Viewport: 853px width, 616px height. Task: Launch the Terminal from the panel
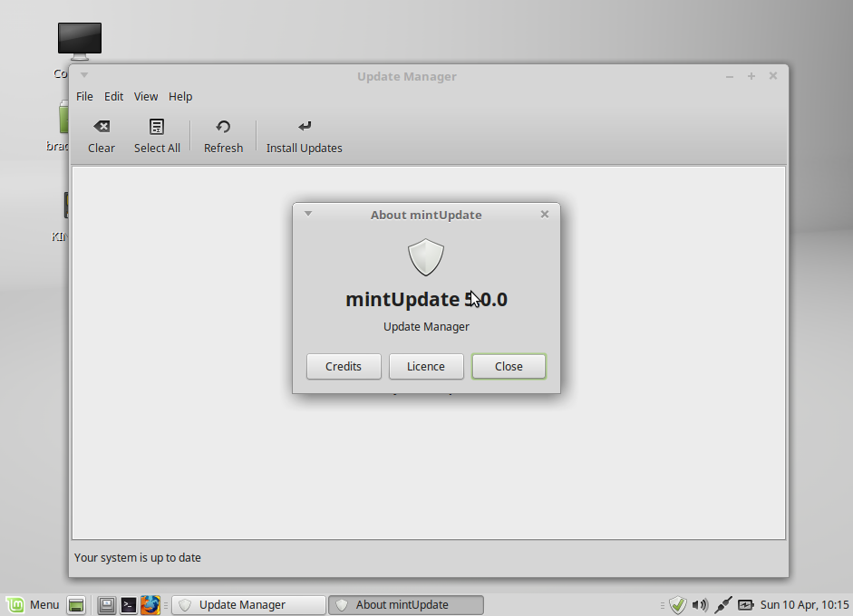coord(129,604)
